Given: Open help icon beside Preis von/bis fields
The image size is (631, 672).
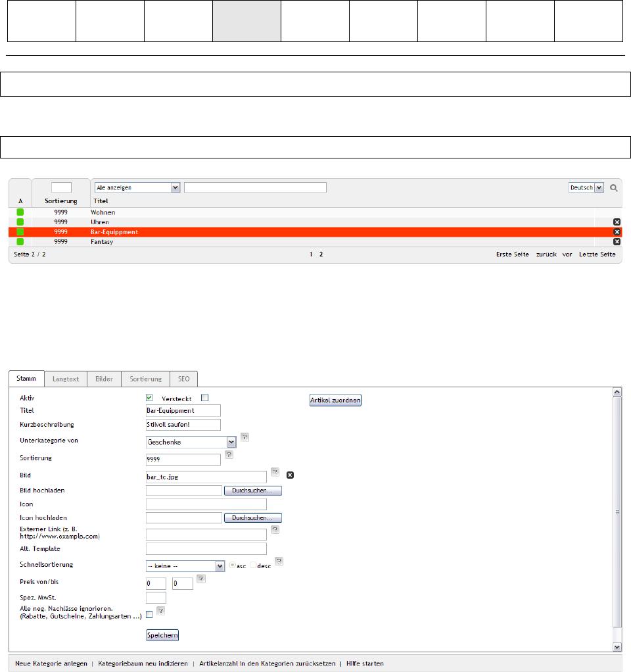Looking at the screenshot, I should (201, 579).
